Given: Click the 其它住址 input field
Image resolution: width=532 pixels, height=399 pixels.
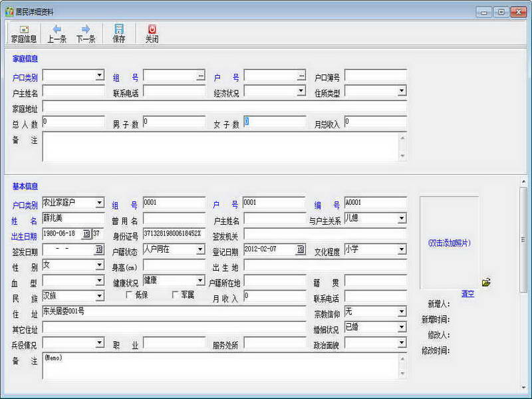Looking at the screenshot, I should (174, 327).
